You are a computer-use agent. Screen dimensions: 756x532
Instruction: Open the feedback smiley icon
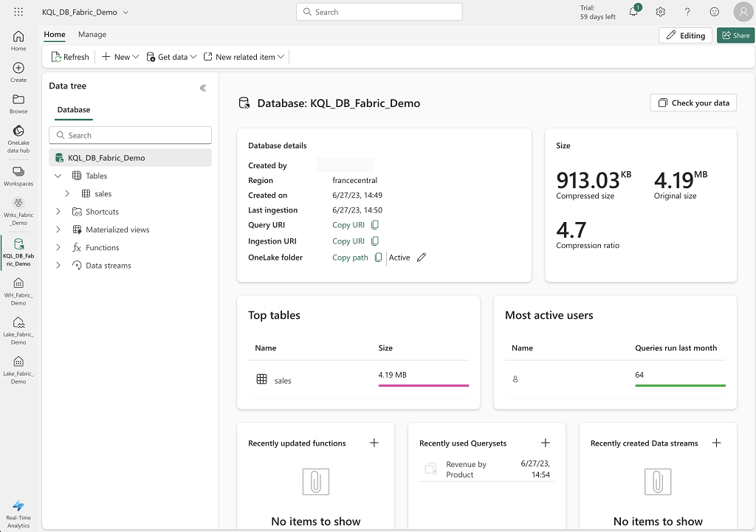[715, 12]
